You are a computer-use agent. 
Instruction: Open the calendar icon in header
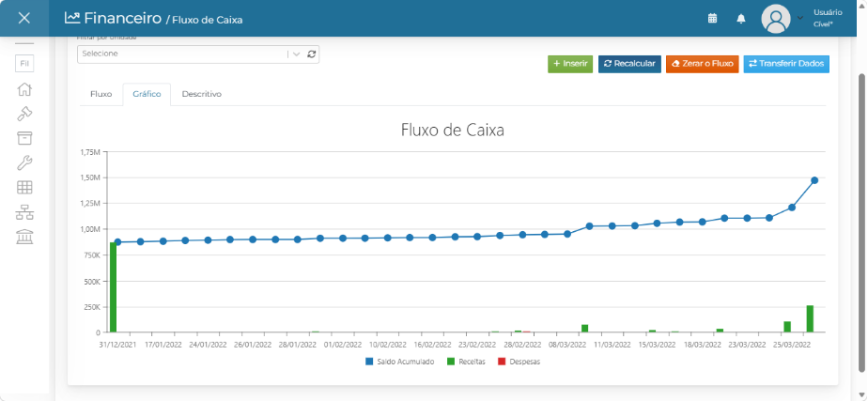712,18
